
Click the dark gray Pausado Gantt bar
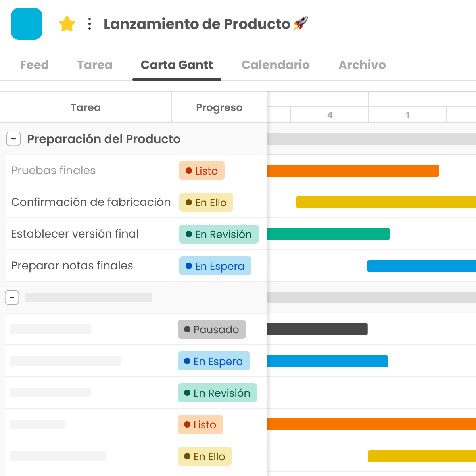[317, 329]
